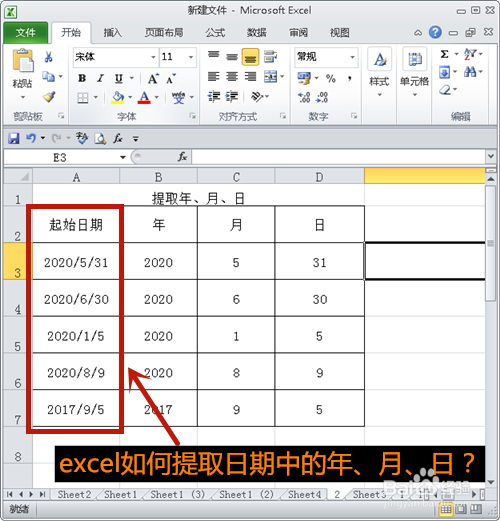The width and height of the screenshot is (500, 521).
Task: Click Fill down icon
Action: (x=444, y=72)
